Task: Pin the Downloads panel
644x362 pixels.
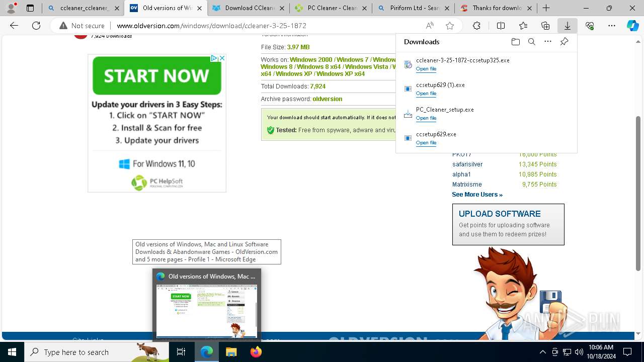Action: 564,42
